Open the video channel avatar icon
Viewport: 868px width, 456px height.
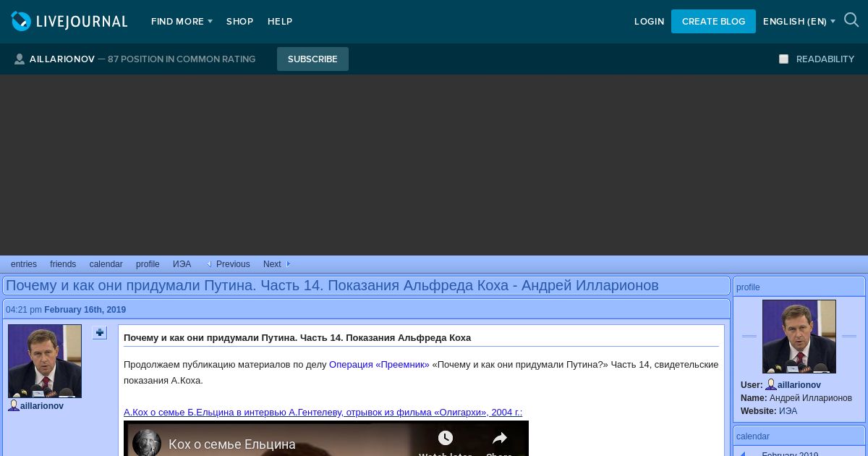(x=147, y=443)
